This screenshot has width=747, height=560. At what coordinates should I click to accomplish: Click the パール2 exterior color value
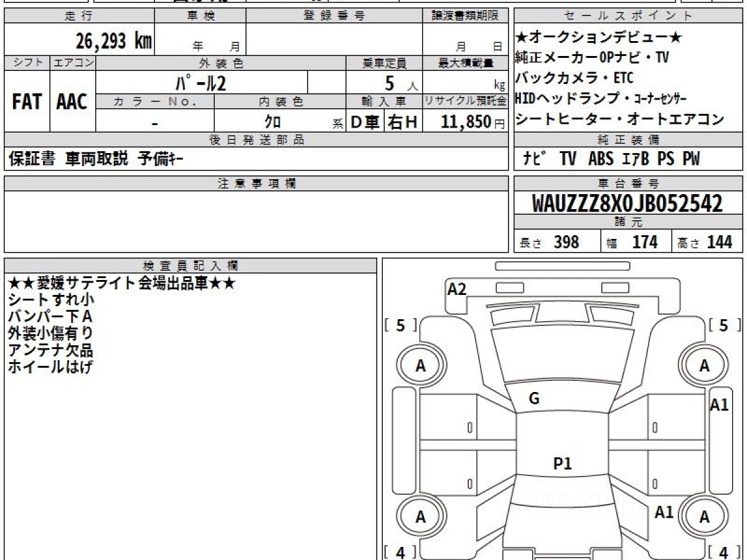[200, 82]
